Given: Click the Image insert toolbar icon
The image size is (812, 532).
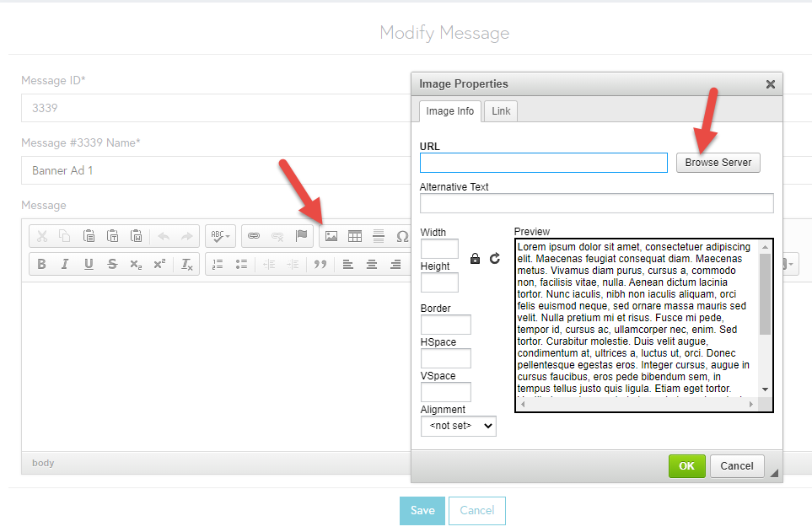Looking at the screenshot, I should click(331, 236).
